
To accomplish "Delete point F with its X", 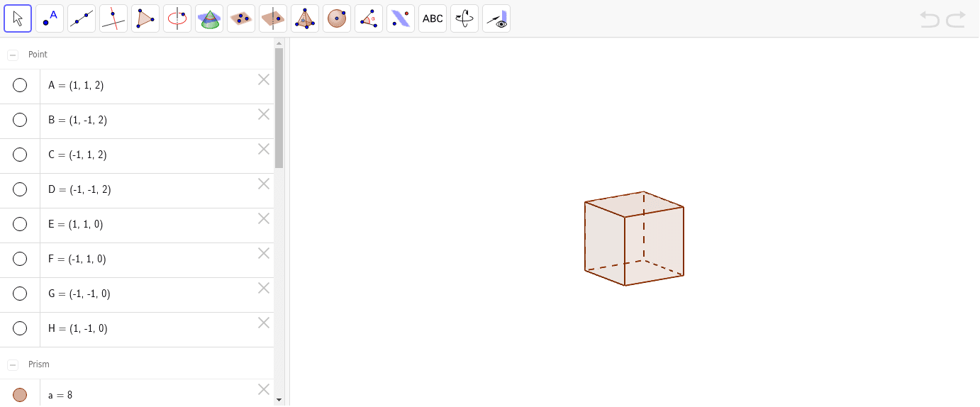I will [x=264, y=253].
